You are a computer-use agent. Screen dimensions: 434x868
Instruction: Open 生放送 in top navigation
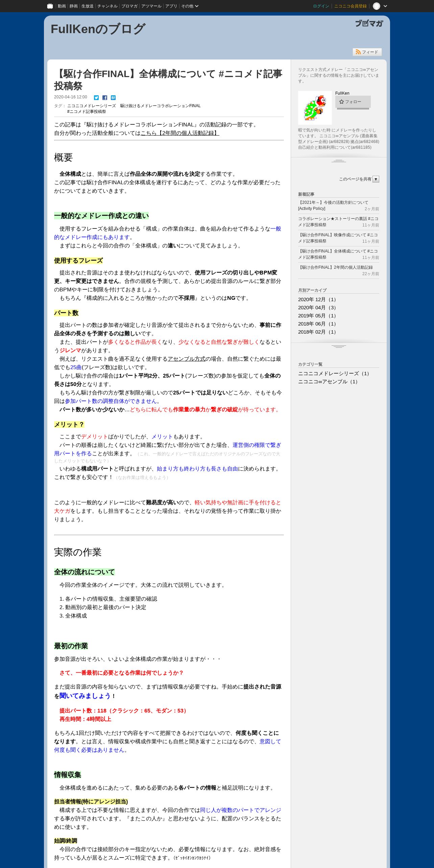coord(88,6)
